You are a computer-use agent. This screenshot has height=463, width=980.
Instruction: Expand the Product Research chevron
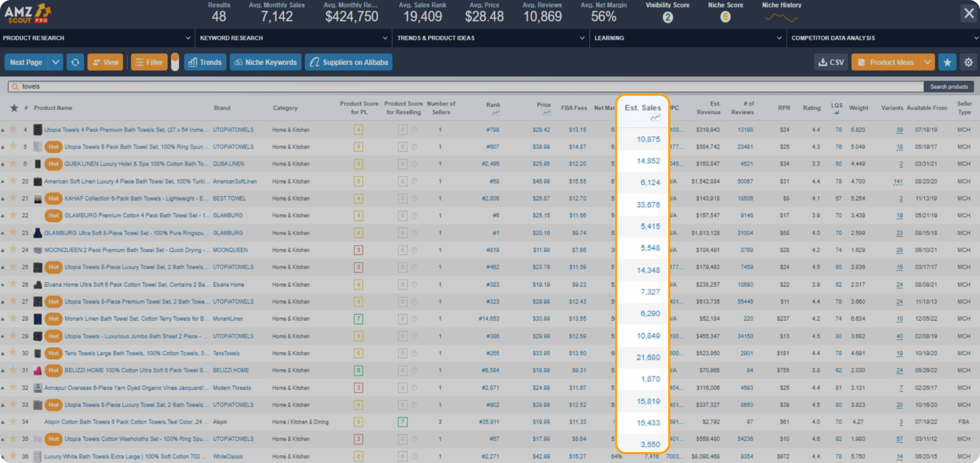188,38
